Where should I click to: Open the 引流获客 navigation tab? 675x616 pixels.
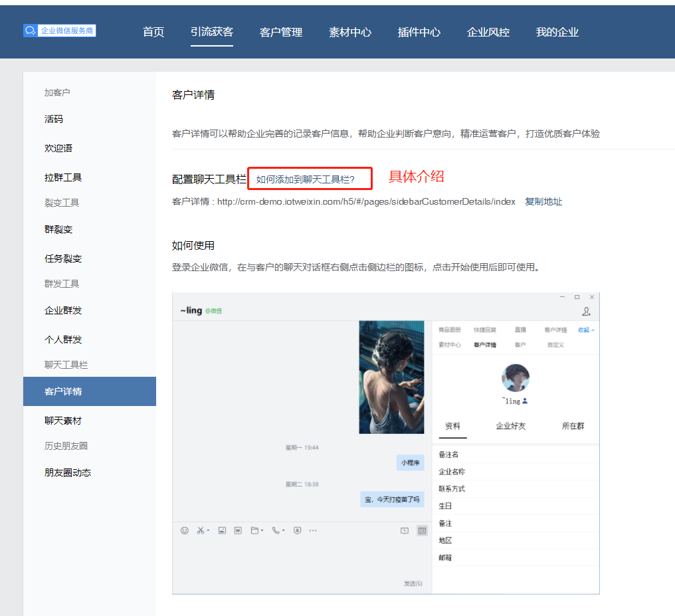point(212,32)
